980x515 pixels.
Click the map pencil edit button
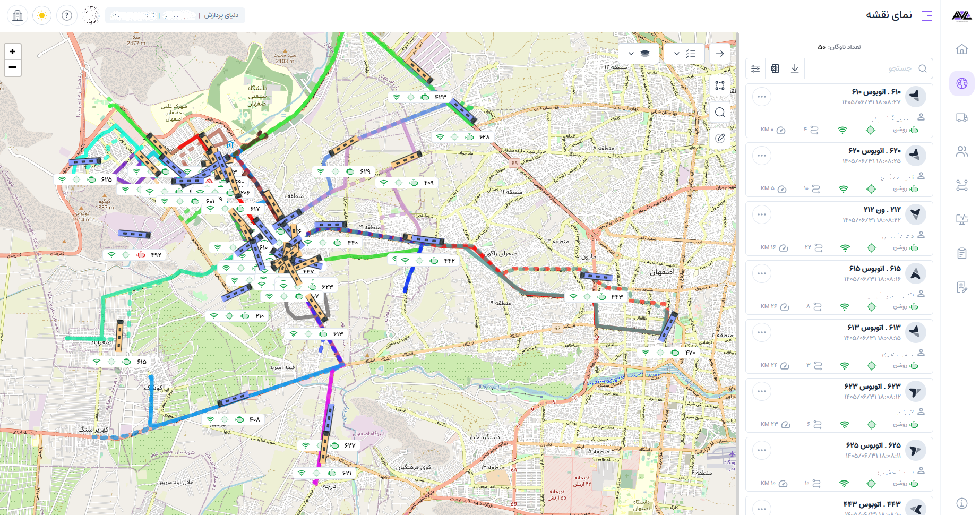tap(720, 138)
